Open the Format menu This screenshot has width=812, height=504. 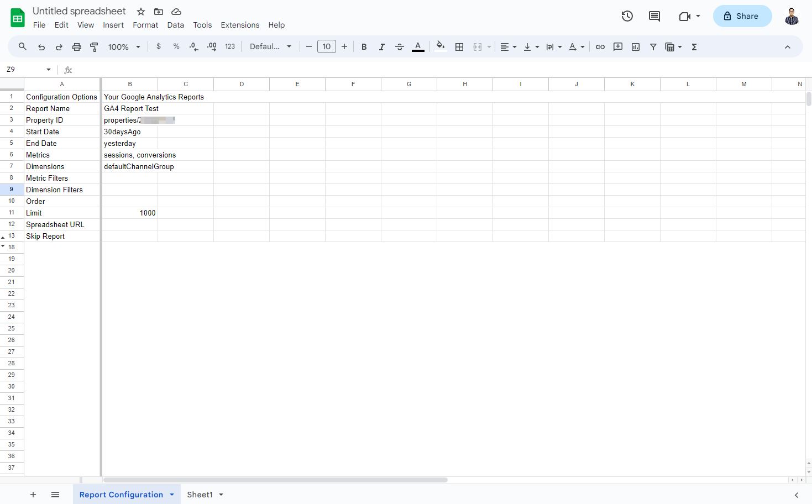[x=145, y=25]
